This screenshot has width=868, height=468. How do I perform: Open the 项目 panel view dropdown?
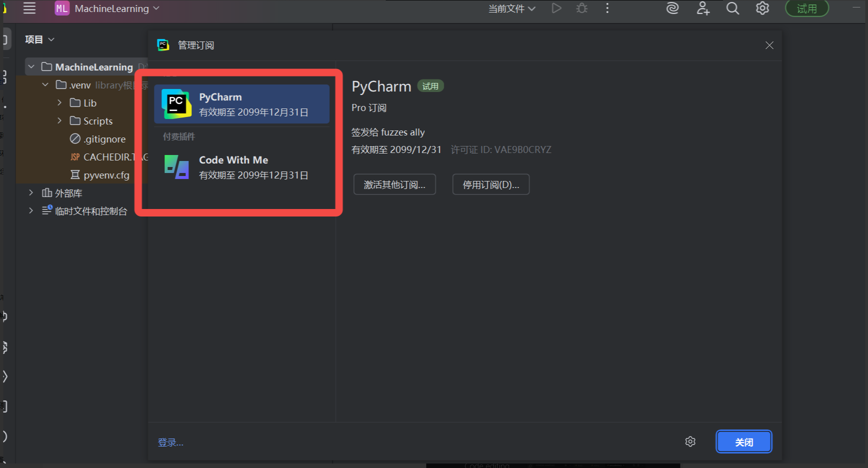[x=39, y=39]
